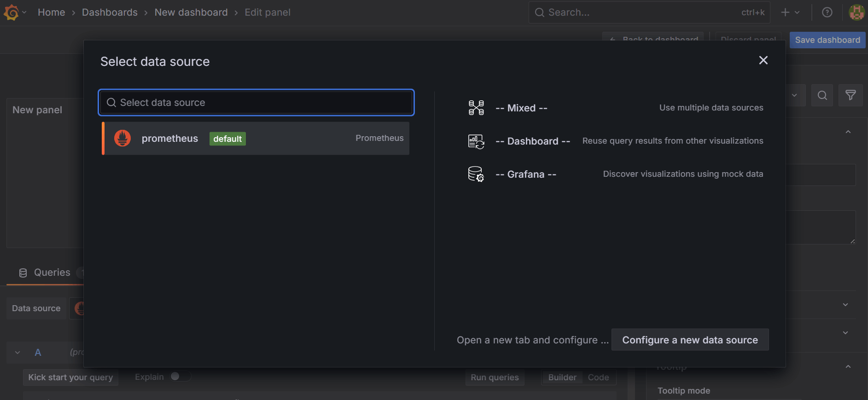This screenshot has height=400, width=868.
Task: Collapse the Tooltip section chevron
Action: coord(848,367)
